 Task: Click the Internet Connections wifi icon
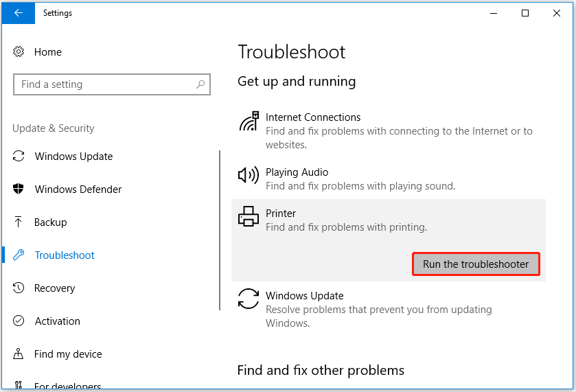point(249,122)
